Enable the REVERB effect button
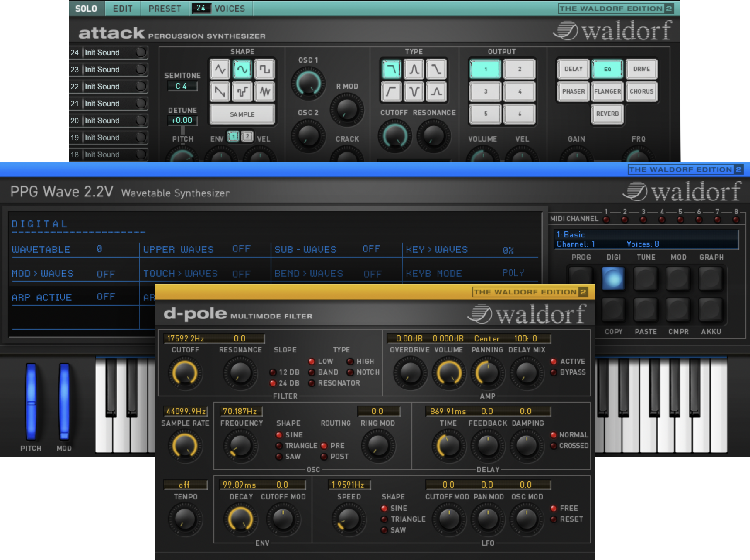 [607, 114]
